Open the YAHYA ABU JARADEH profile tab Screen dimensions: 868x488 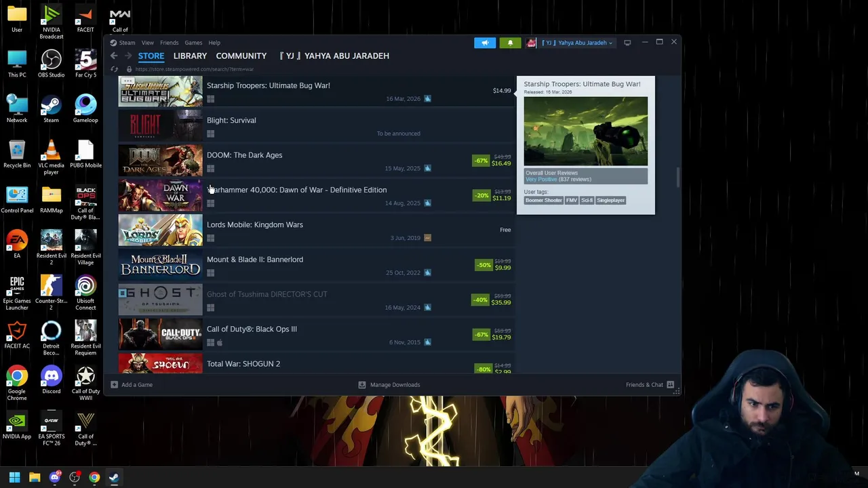(x=334, y=56)
